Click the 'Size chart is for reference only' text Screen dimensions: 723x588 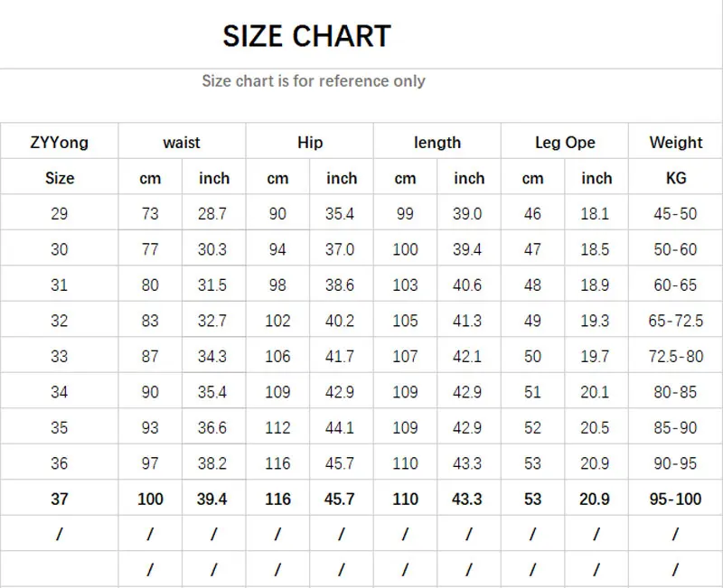click(313, 81)
